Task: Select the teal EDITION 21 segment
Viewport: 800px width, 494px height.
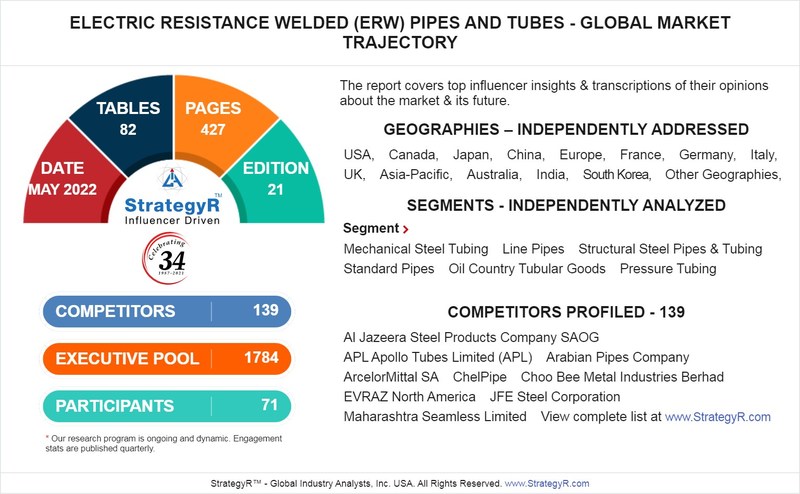Action: tap(278, 176)
